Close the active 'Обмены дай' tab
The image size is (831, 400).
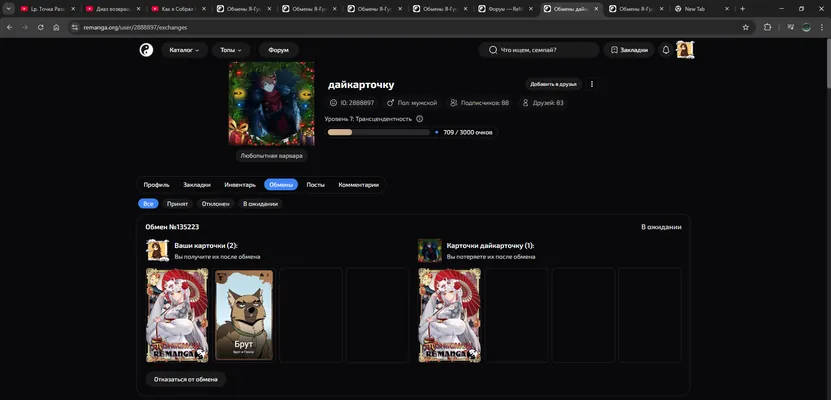click(x=596, y=9)
